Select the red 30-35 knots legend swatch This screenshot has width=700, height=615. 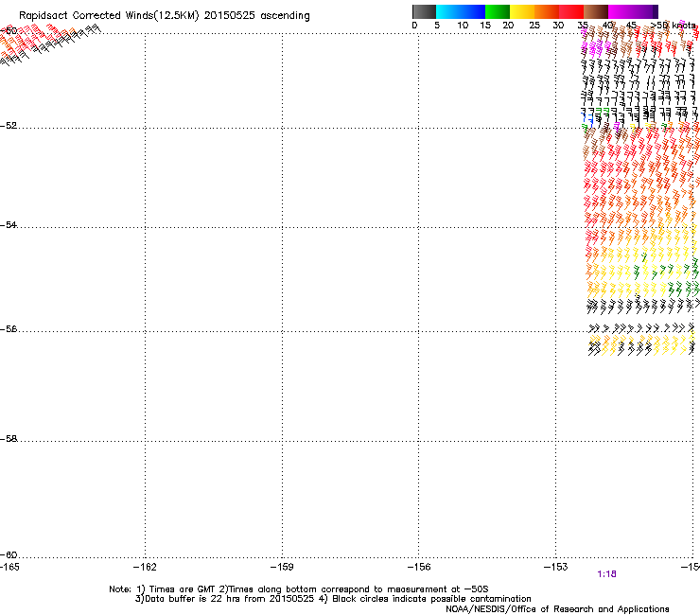571,11
